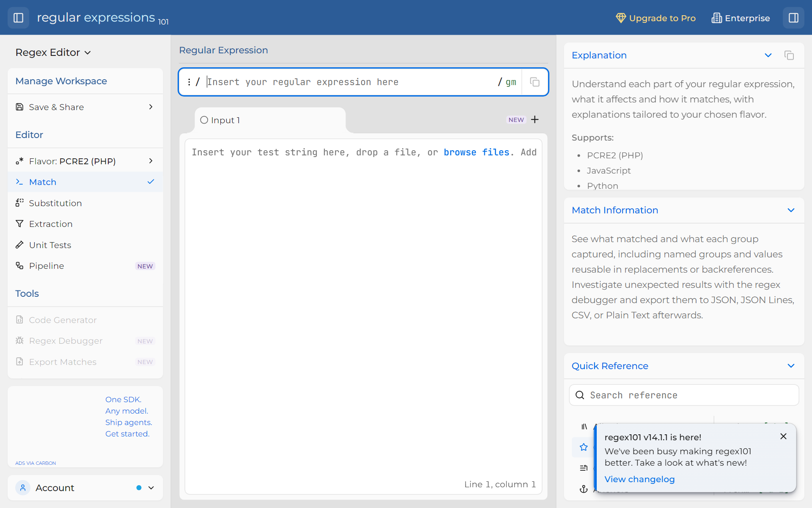812x508 pixels.
Task: Add a new input with plus icon
Action: click(x=535, y=120)
